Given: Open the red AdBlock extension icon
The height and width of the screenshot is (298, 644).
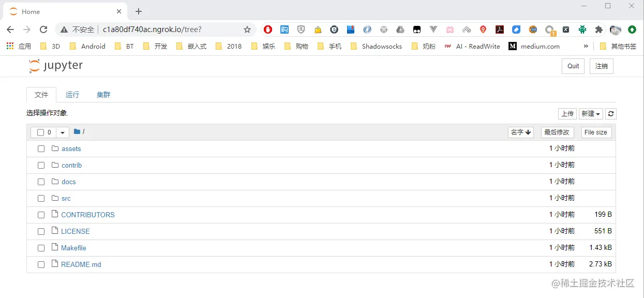Looking at the screenshot, I should 268,29.
